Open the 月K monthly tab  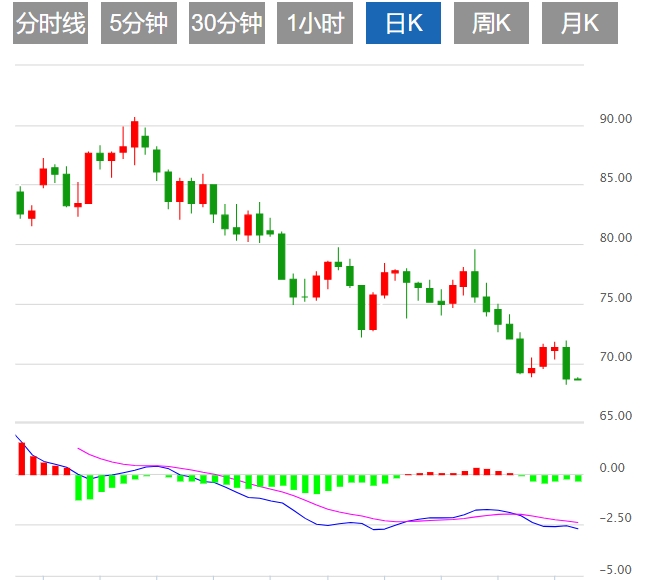point(579,24)
